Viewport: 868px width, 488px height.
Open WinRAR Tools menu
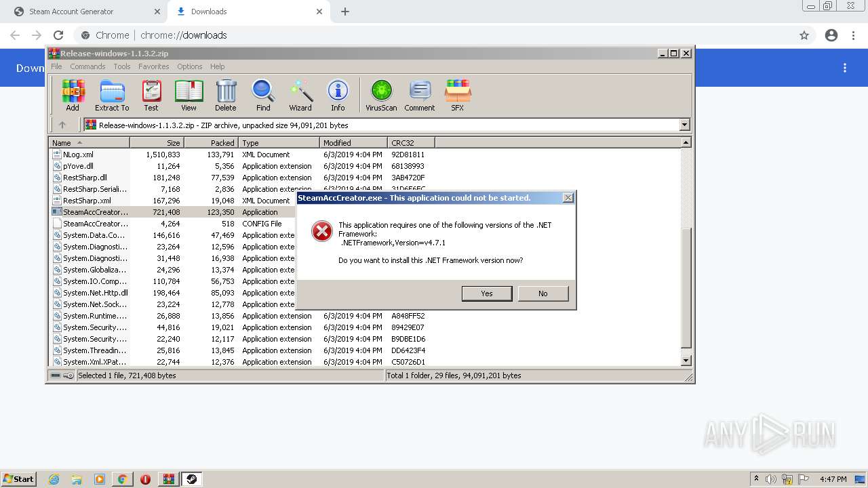[x=122, y=66]
